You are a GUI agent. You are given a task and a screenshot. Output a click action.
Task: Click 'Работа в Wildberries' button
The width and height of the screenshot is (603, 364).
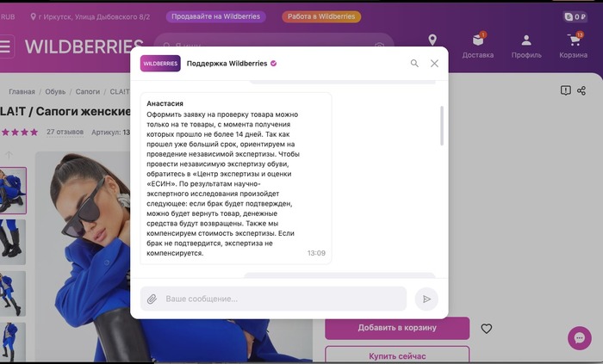[321, 16]
